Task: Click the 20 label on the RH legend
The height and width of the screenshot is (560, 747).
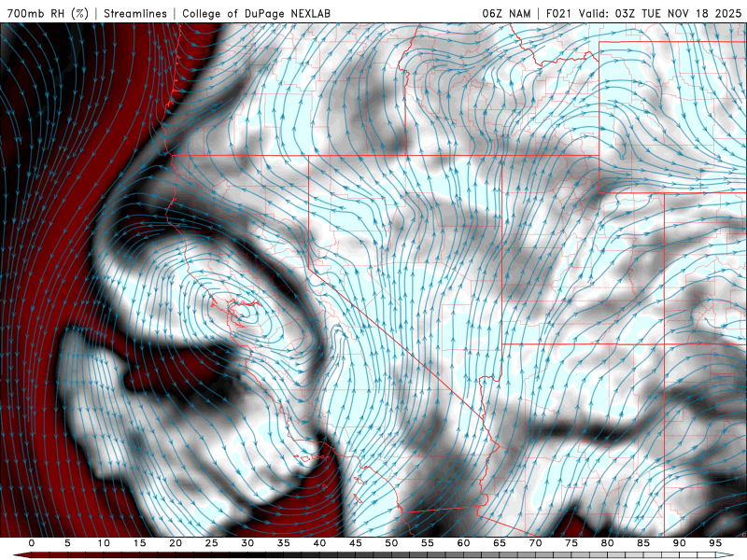Action: [x=176, y=543]
